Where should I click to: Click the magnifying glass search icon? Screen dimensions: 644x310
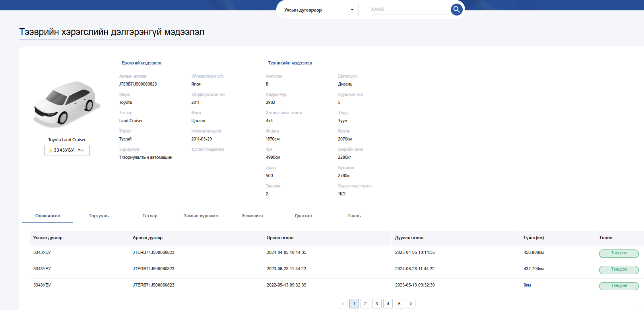point(456,10)
